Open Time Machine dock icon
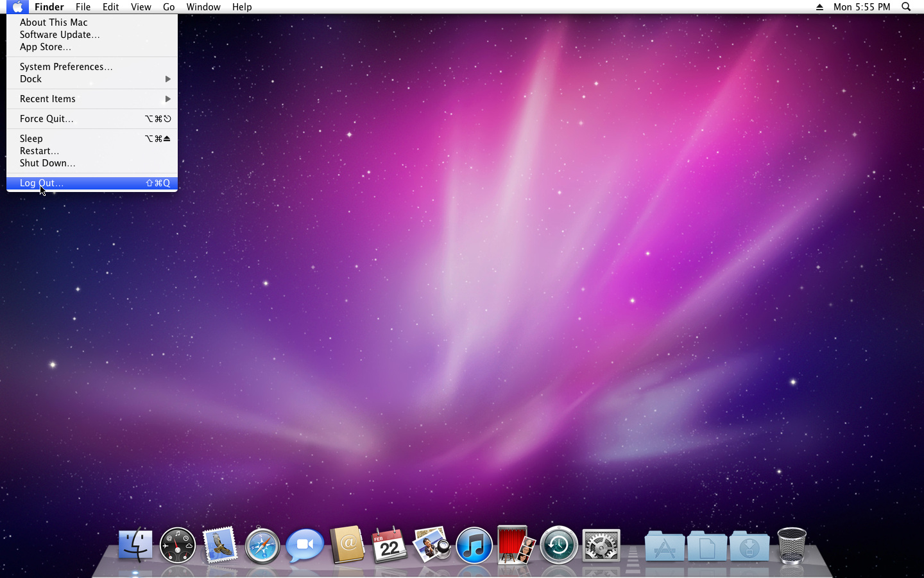The height and width of the screenshot is (578, 924). pyautogui.click(x=559, y=545)
